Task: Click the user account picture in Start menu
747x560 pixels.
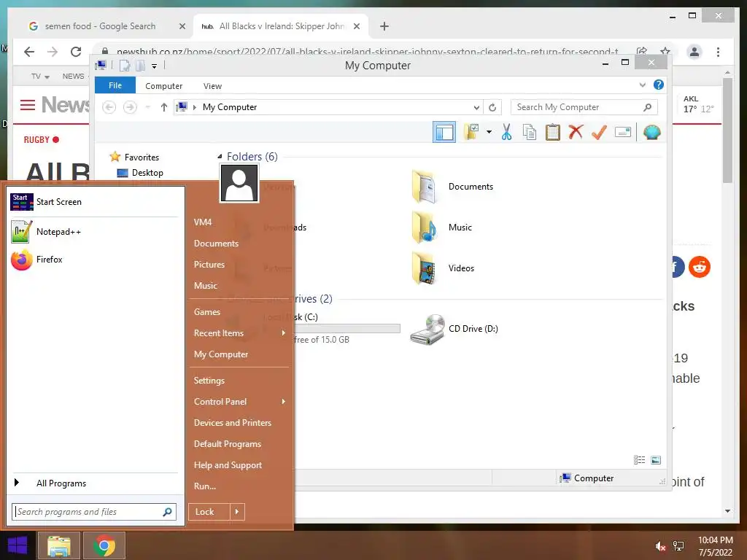Action: click(239, 183)
